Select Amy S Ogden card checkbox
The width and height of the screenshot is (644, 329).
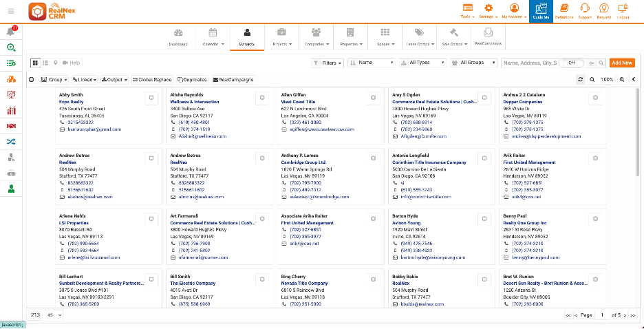484,98
